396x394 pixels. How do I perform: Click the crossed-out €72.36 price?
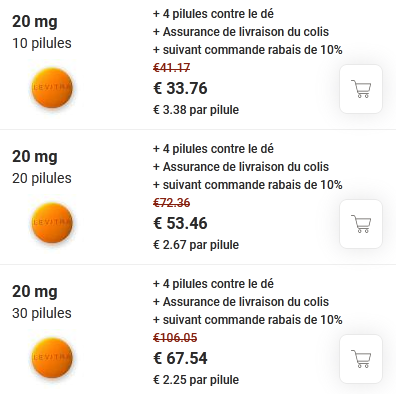coord(171,203)
